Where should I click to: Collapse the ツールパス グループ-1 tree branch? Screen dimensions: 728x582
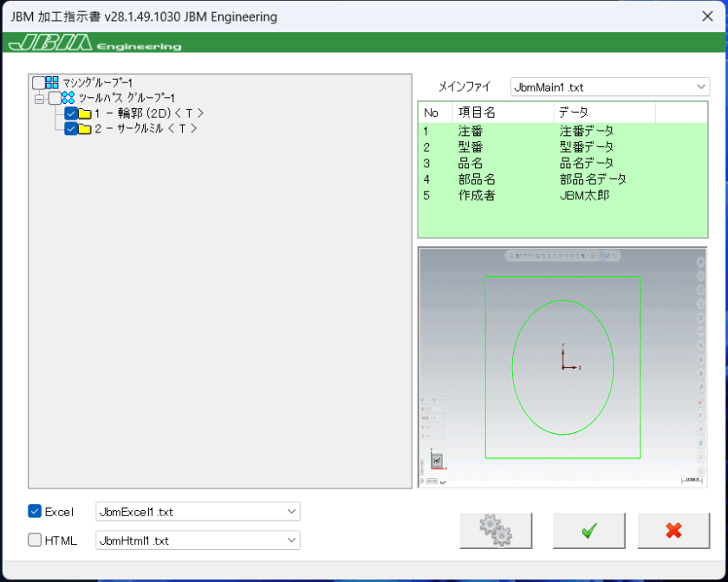(x=39, y=98)
